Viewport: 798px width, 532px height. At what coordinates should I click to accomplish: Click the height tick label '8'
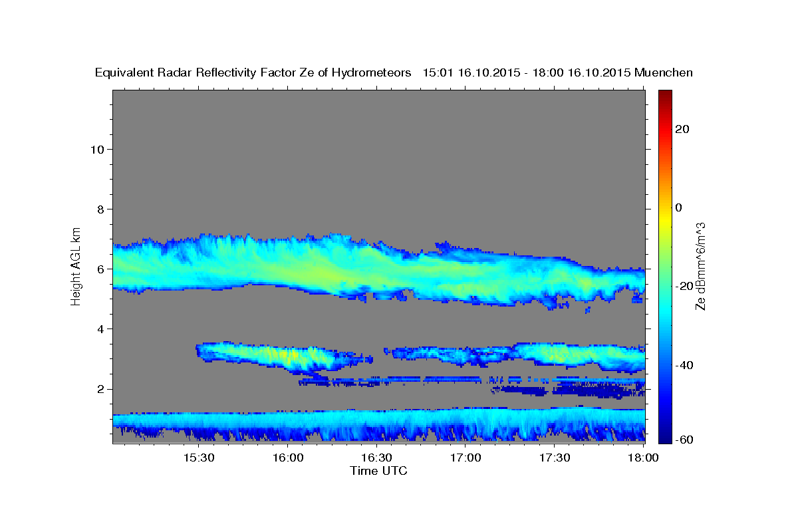pyautogui.click(x=100, y=209)
